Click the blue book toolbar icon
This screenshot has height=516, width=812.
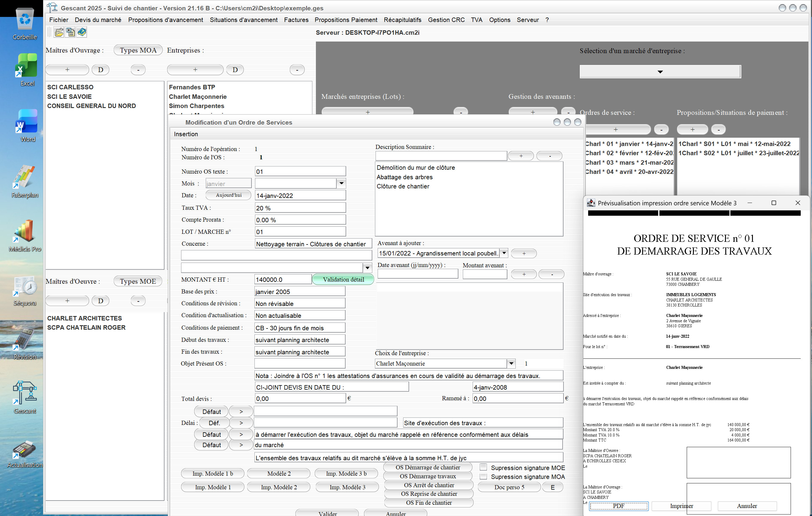pyautogui.click(x=82, y=32)
